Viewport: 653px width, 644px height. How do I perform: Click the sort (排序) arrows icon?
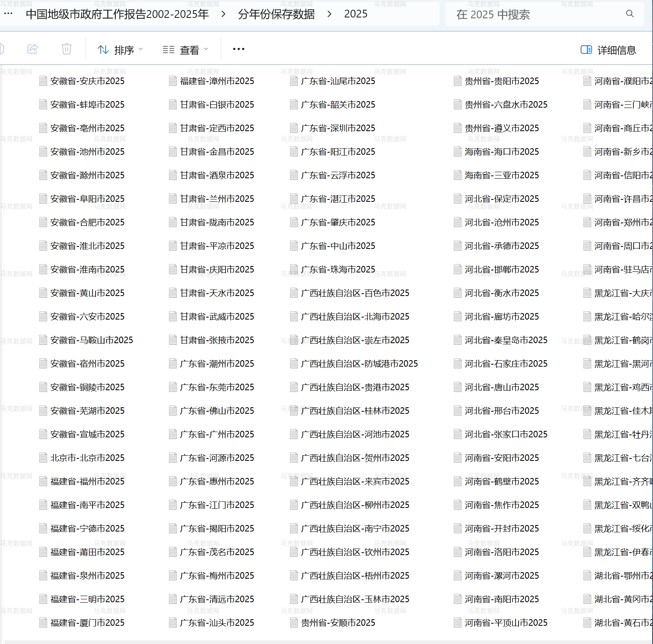(103, 49)
